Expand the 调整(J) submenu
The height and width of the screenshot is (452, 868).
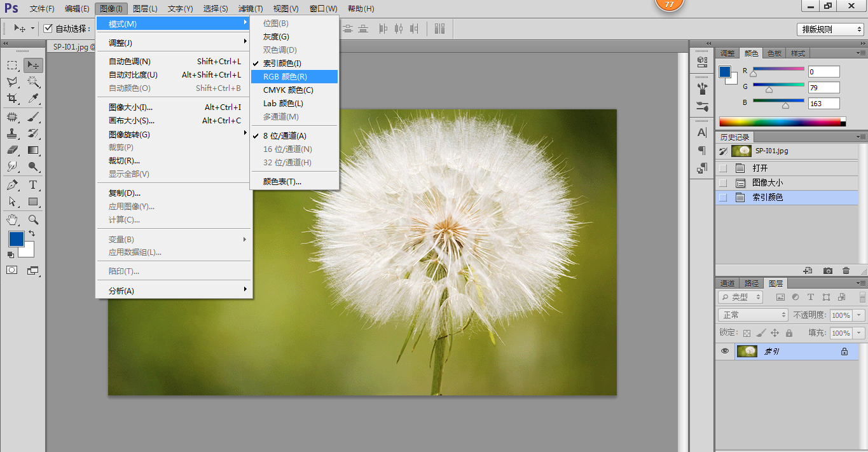[174, 43]
